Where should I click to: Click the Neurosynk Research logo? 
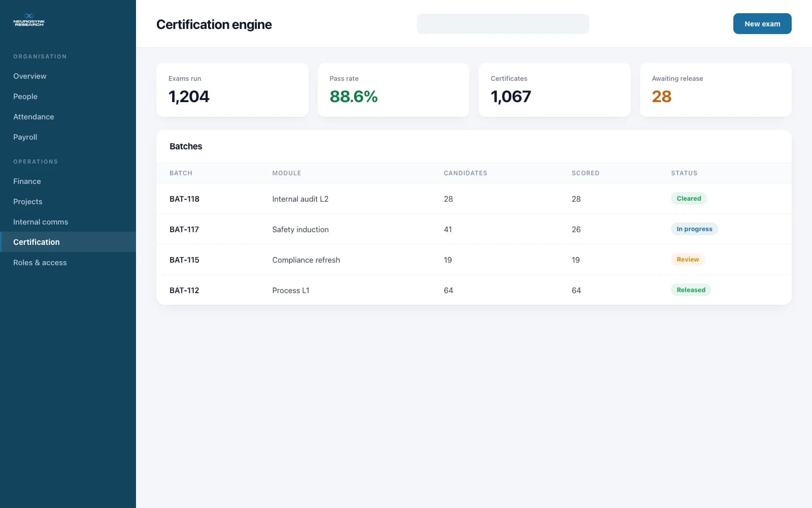click(x=29, y=20)
